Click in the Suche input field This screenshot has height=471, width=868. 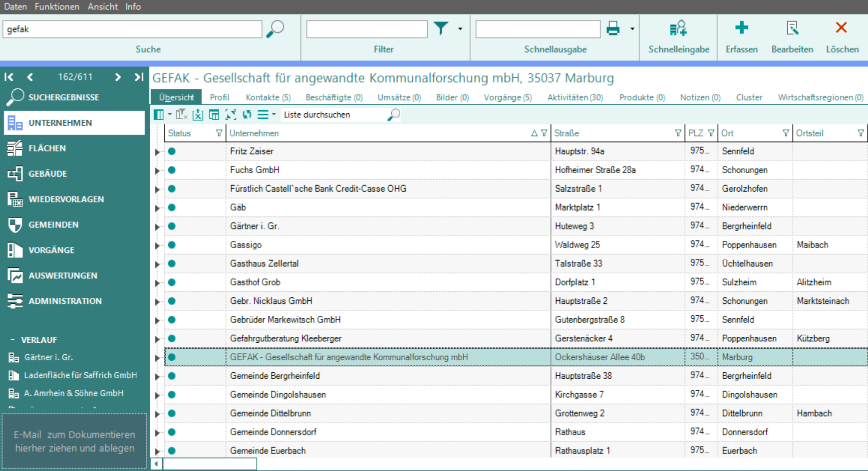tap(132, 29)
